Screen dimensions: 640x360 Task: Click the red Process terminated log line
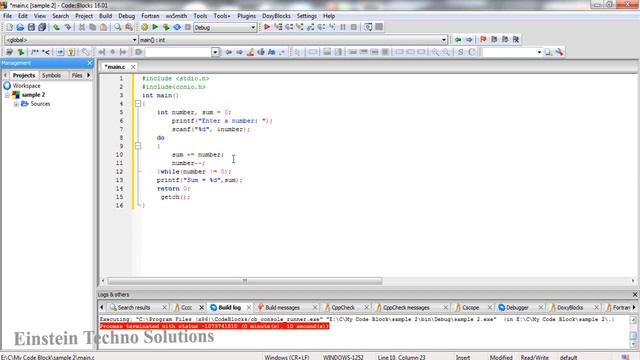tap(214, 326)
